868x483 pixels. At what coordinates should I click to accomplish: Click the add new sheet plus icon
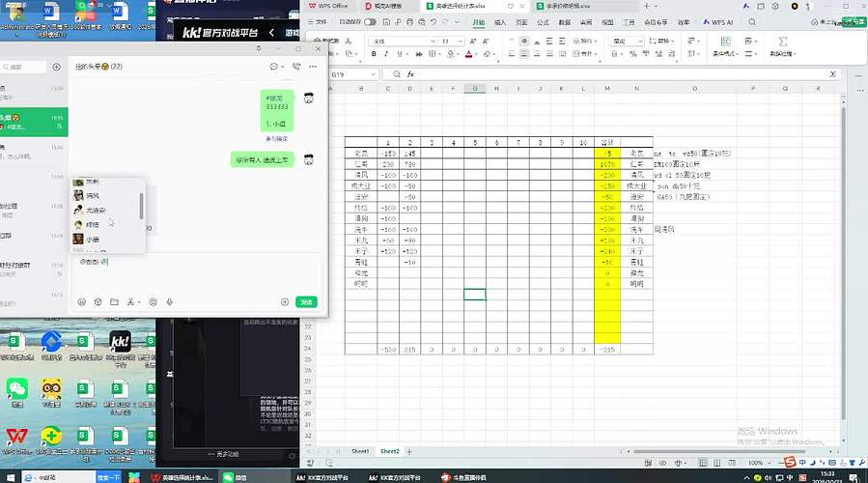pos(409,451)
